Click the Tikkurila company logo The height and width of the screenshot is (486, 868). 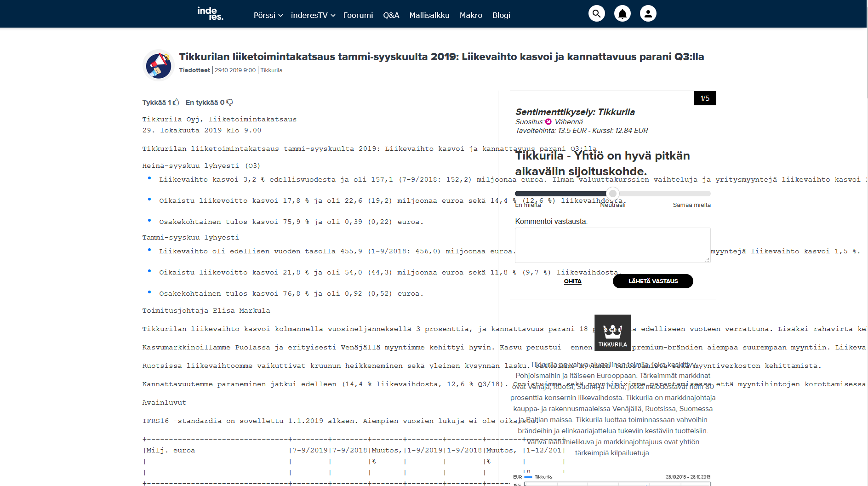pos(612,333)
